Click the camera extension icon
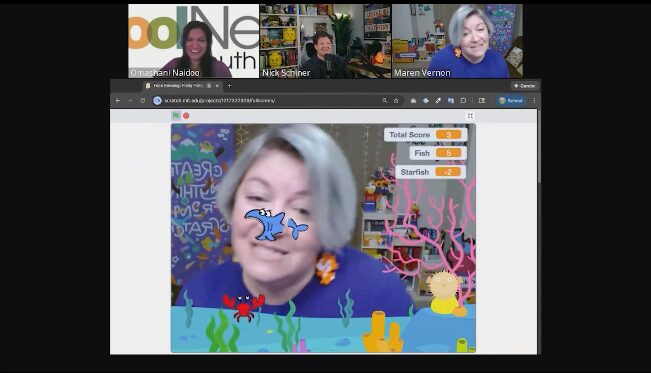The width and height of the screenshot is (651, 373). pos(413,101)
